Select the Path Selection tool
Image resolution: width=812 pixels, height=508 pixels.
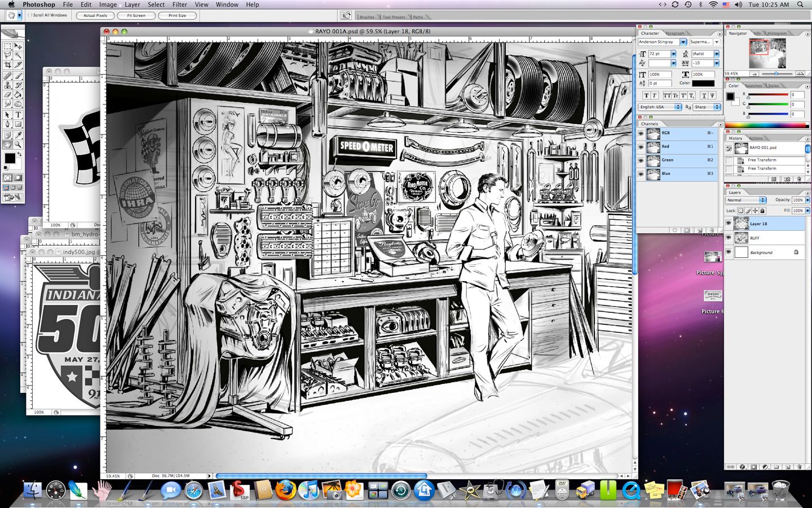click(7, 115)
